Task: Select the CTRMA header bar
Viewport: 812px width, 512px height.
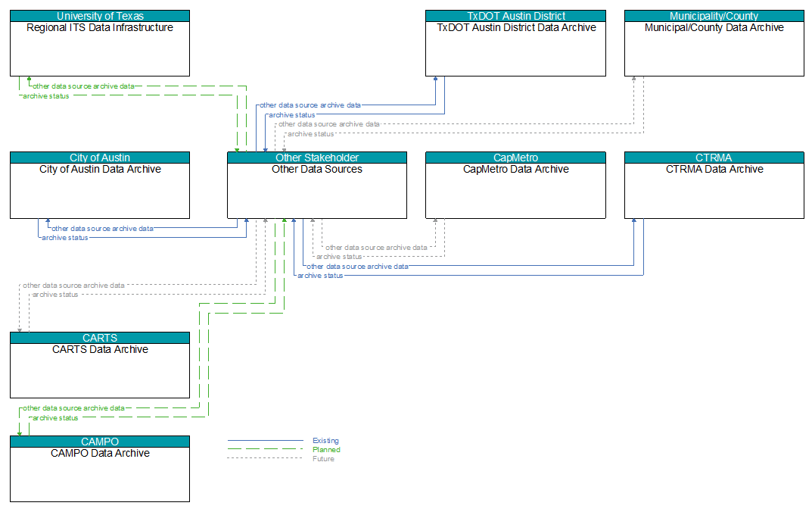Action: pos(714,158)
